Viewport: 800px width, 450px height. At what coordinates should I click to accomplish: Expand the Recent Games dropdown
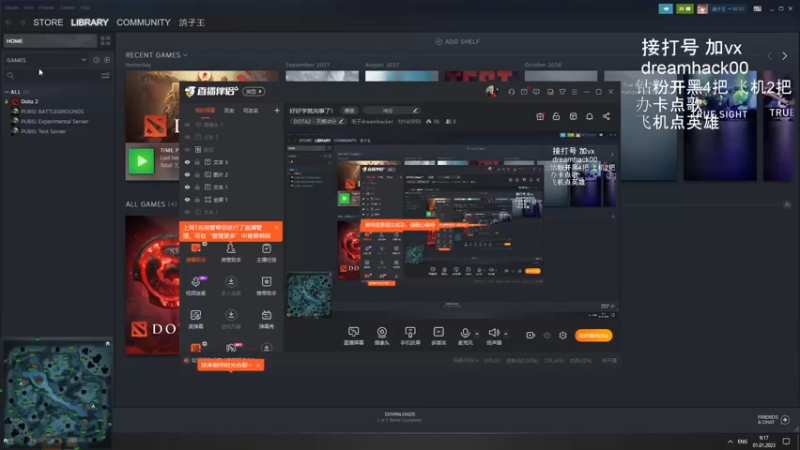pyautogui.click(x=185, y=55)
